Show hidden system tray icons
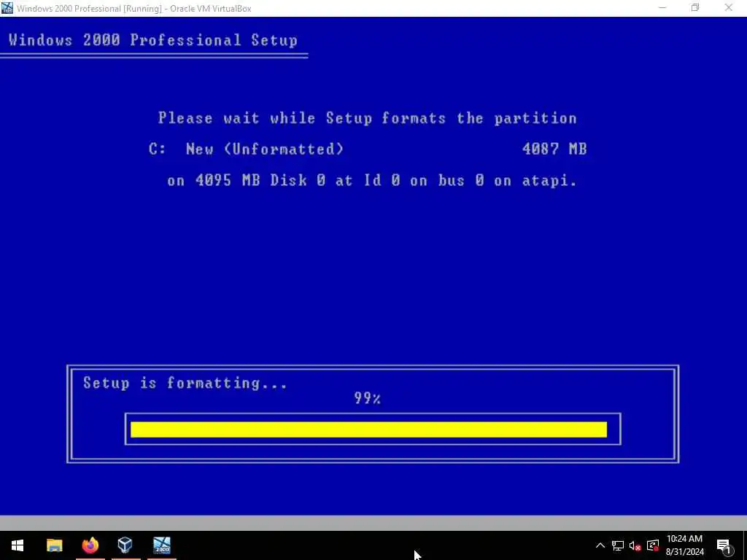This screenshot has height=560, width=747. coord(600,545)
